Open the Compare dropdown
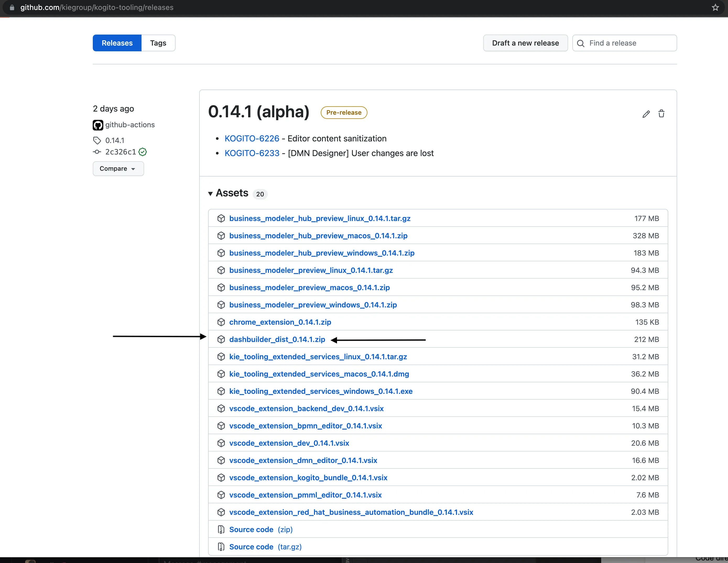The image size is (728, 563). 118,169
